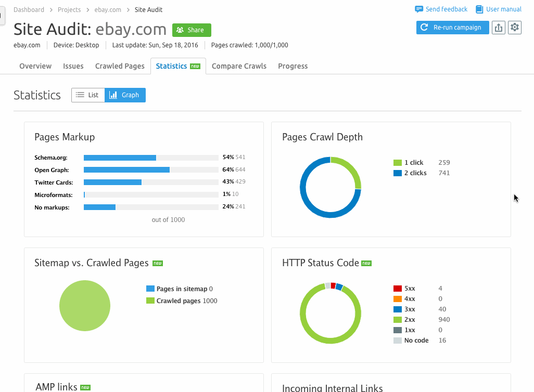Open the Progress tab
Screen dimensions: 534x392
pos(293,66)
